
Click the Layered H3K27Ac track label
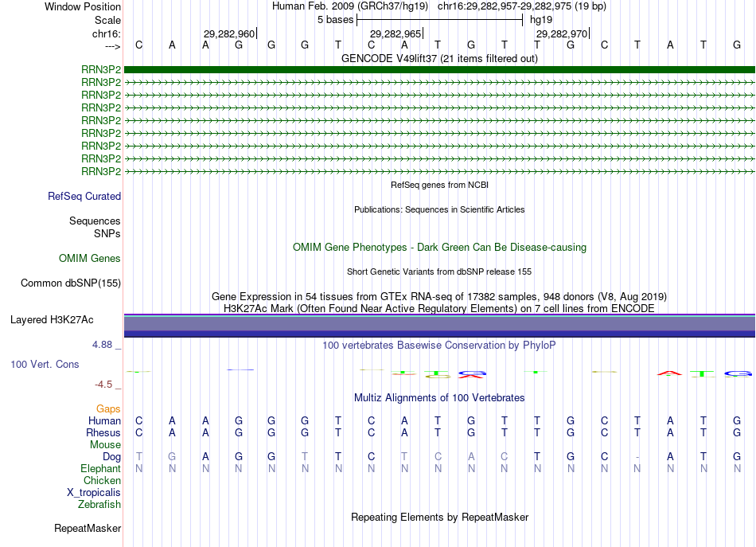tap(52, 320)
